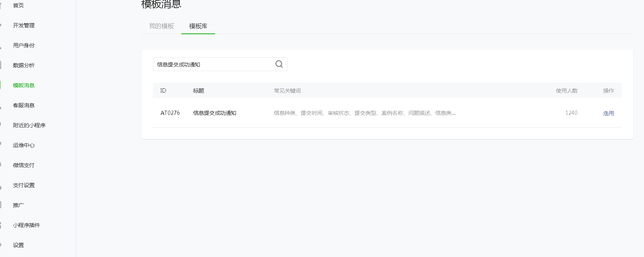The image size is (644, 257).
Task: Switch to the 我的模板 tab
Action: pos(161,26)
